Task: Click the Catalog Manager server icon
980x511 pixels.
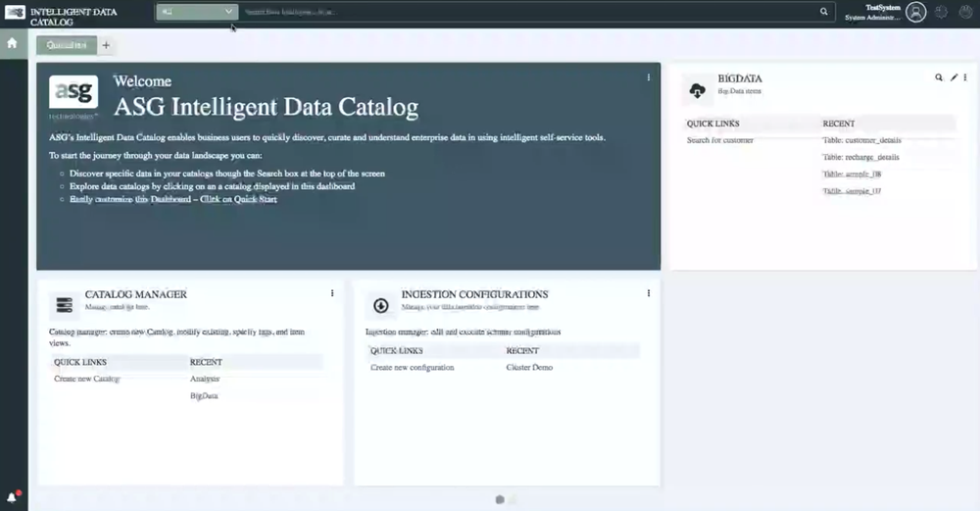Action: pyautogui.click(x=65, y=305)
